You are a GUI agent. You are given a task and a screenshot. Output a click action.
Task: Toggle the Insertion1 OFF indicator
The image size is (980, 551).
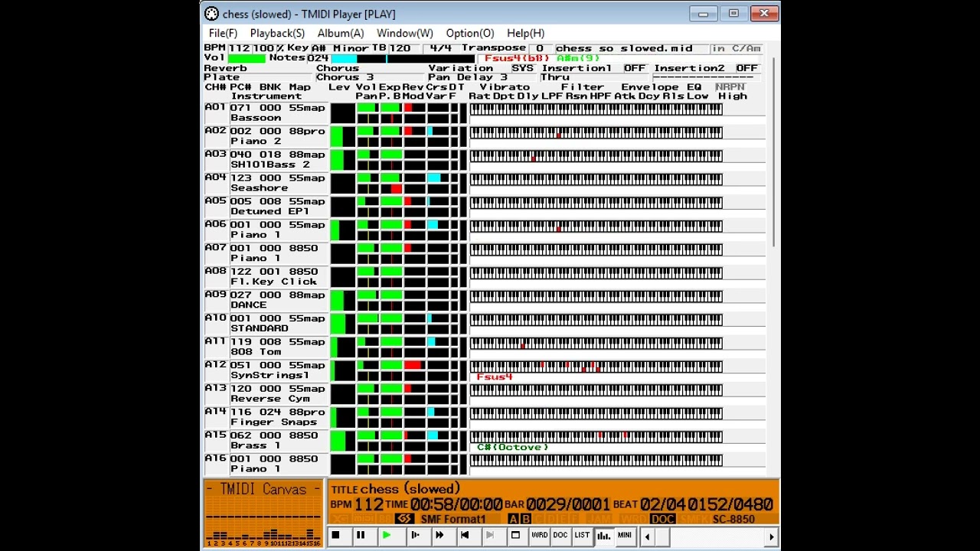click(635, 68)
